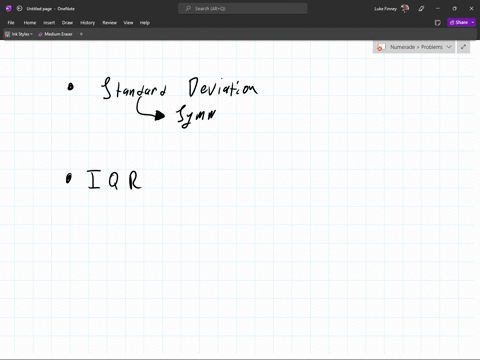Click the back arrow icon beside page title
The width and height of the screenshot is (480, 360).
pos(19,9)
